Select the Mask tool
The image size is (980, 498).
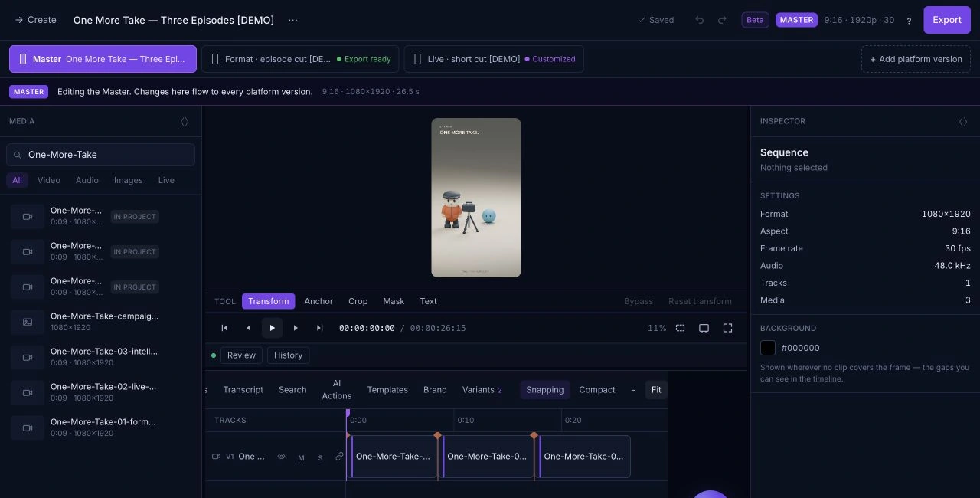coord(394,301)
